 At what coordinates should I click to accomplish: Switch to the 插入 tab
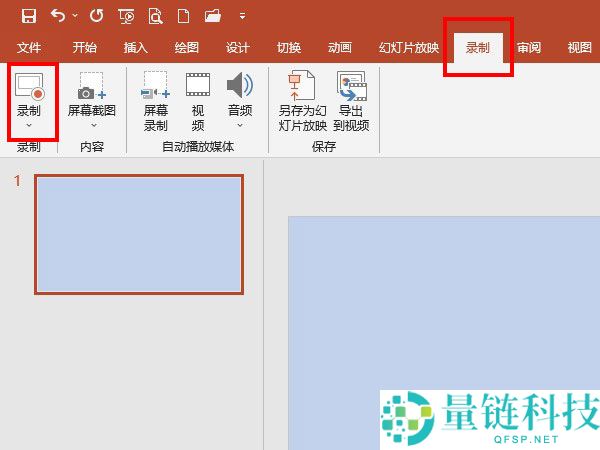[135, 47]
